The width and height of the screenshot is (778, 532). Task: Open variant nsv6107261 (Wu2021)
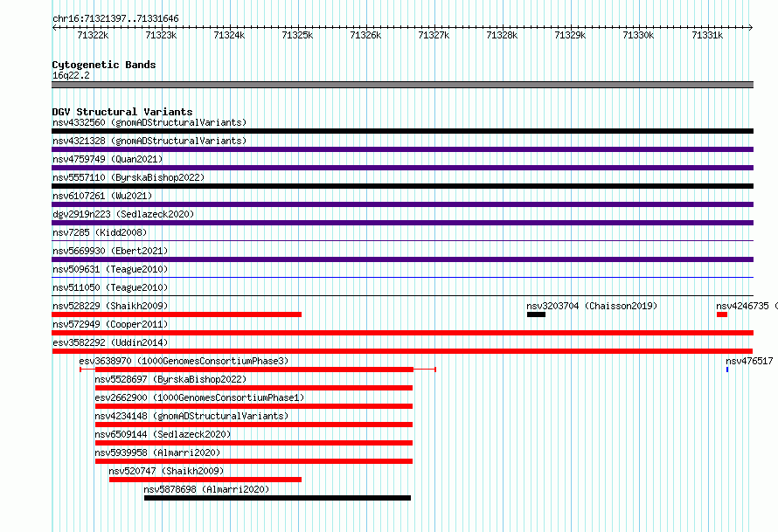pos(102,196)
